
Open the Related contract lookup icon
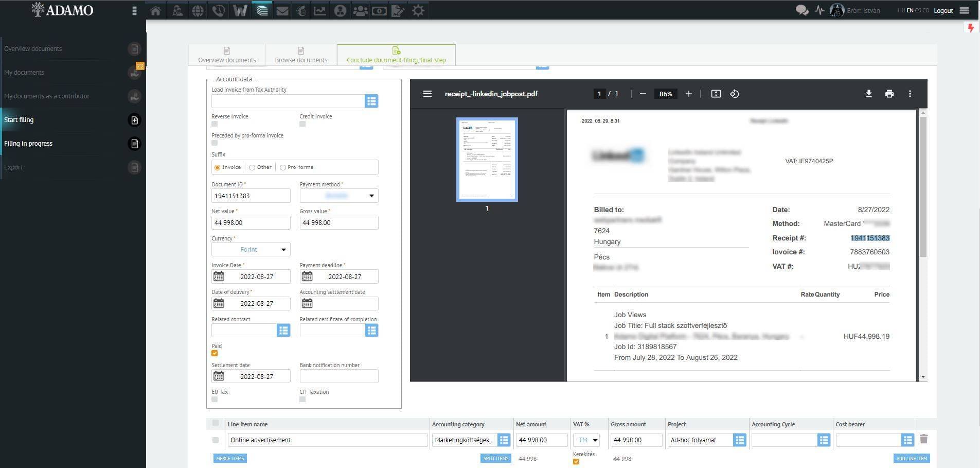click(x=283, y=330)
